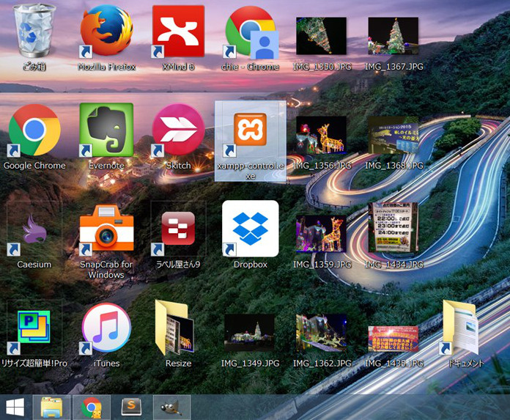
Task: Select the IMG_1350.JPG thumbnail
Action: 322,36
